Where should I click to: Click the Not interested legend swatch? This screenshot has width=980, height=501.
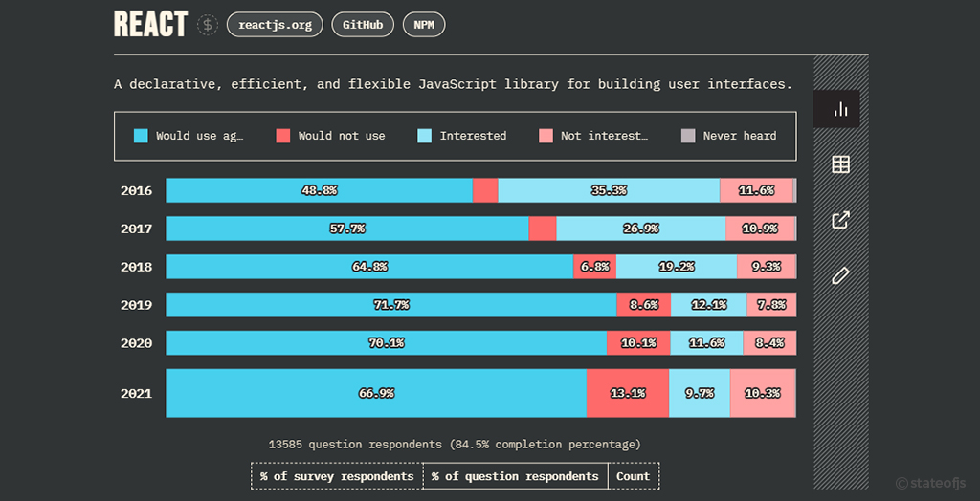546,136
